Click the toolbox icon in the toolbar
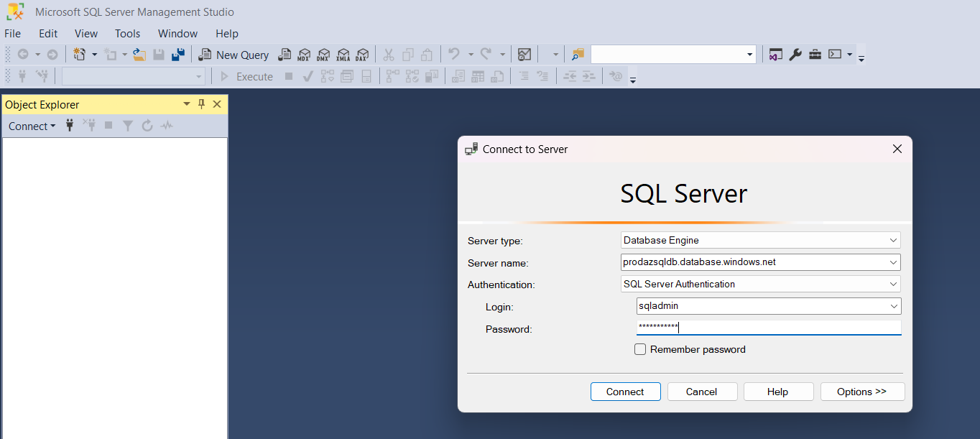This screenshot has height=439, width=980. click(815, 55)
